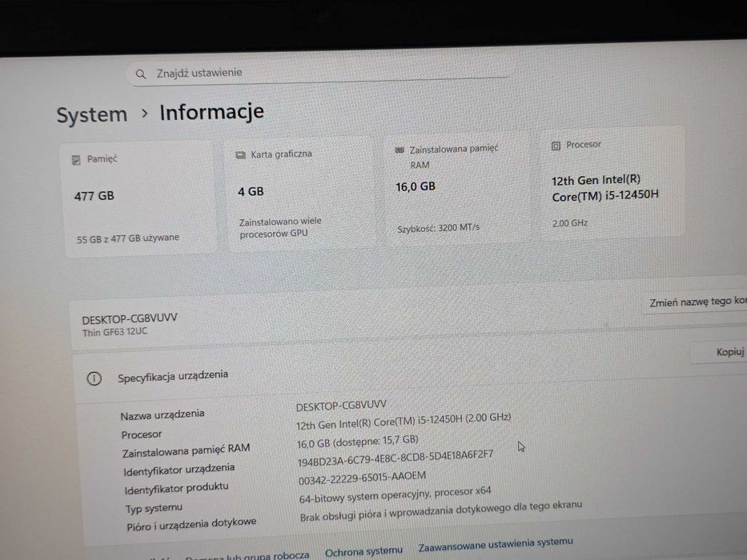Click the Procesor chip icon
Image resolution: width=747 pixels, height=560 pixels.
coord(556,146)
